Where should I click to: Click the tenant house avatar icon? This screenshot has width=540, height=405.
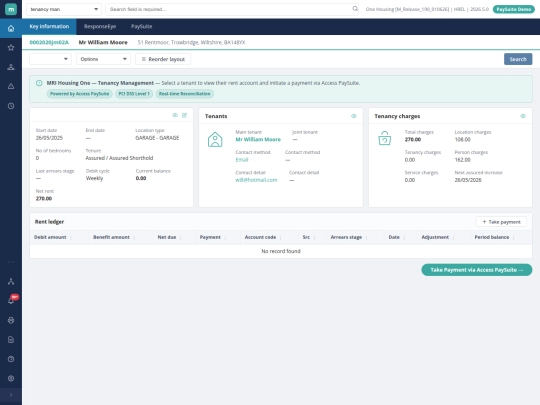point(215,139)
